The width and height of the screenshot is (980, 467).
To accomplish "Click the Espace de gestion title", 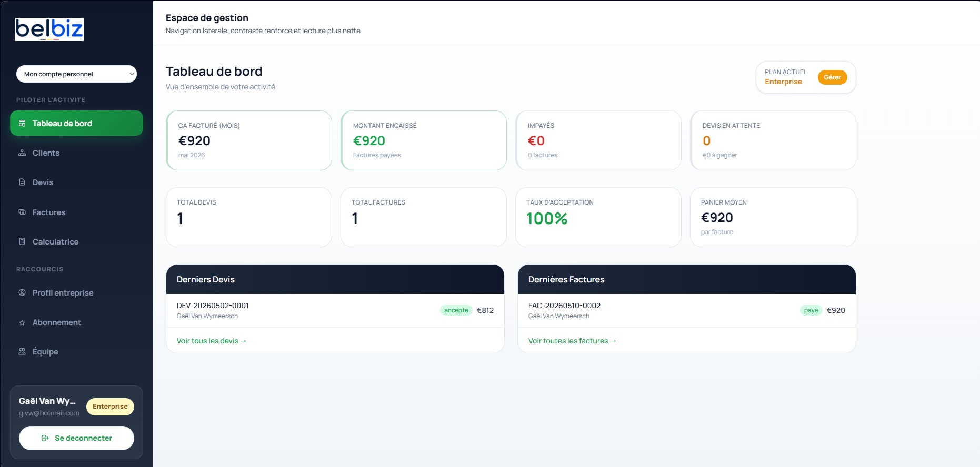I will [207, 18].
